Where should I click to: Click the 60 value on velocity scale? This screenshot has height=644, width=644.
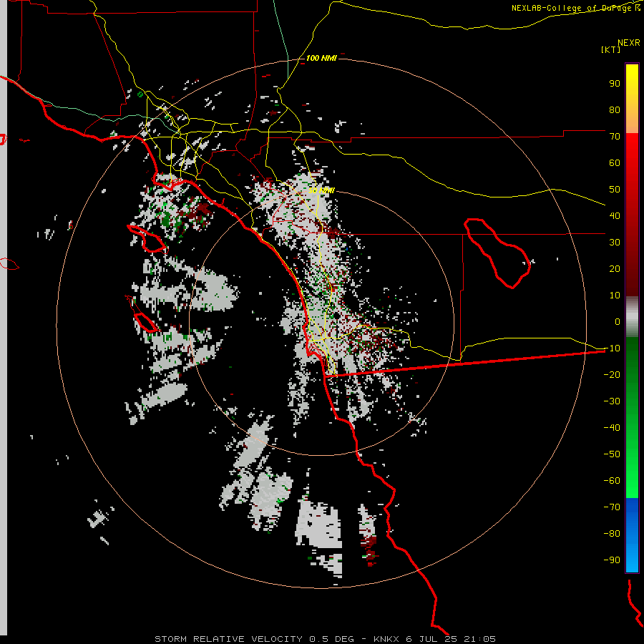pos(615,162)
